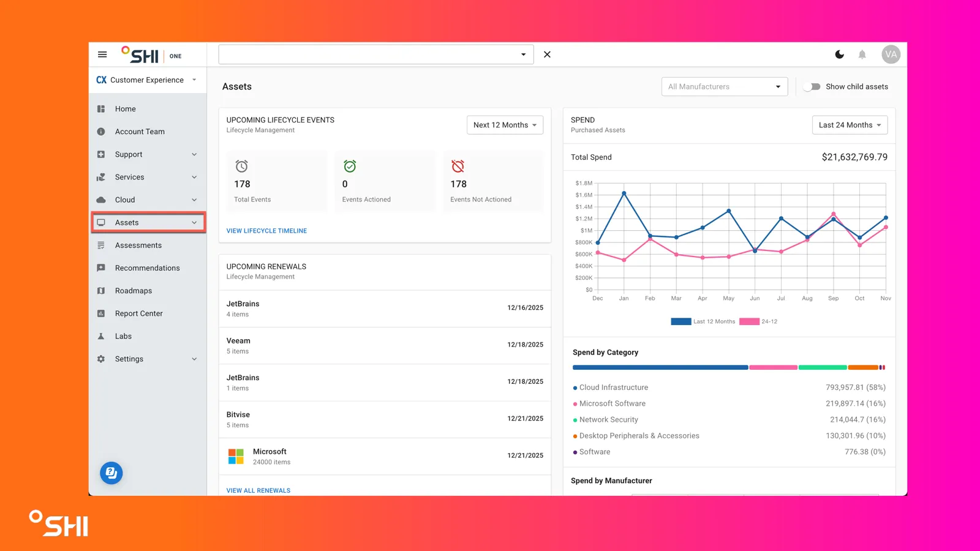Image resolution: width=980 pixels, height=551 pixels.
Task: Click View All Renewals link
Action: [258, 490]
